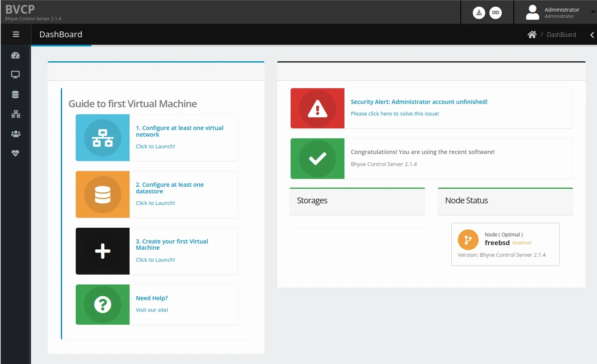Open the network icon in sidebar
Screen dimensions: 597x364
[x=15, y=114]
